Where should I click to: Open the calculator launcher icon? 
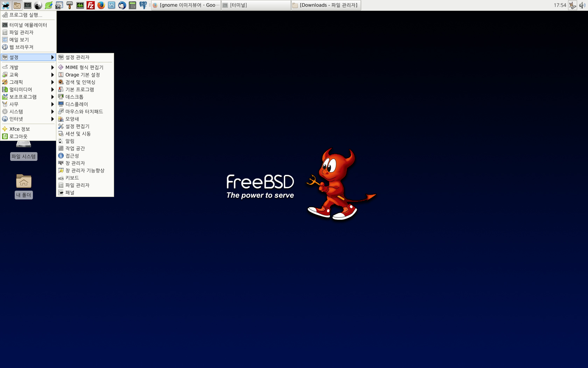133,5
